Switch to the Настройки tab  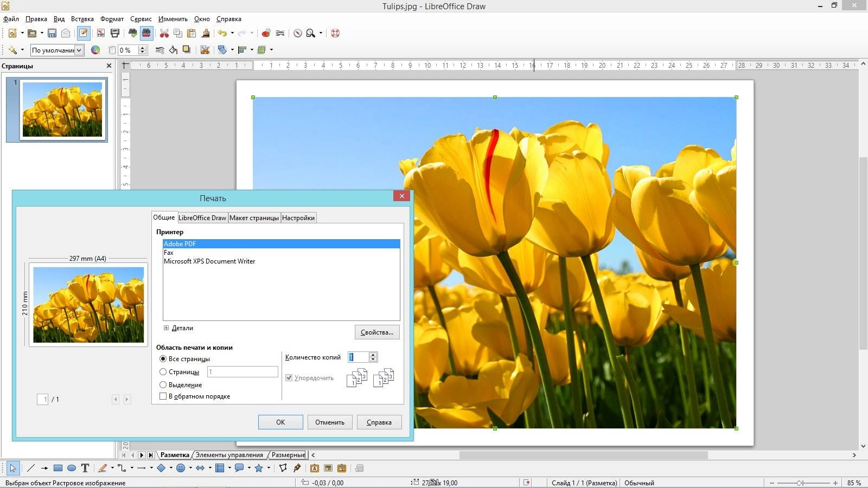298,218
